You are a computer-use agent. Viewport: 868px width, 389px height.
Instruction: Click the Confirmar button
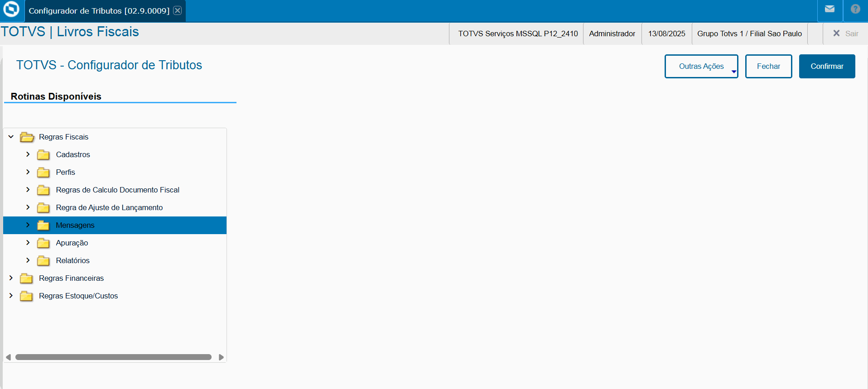(x=827, y=66)
